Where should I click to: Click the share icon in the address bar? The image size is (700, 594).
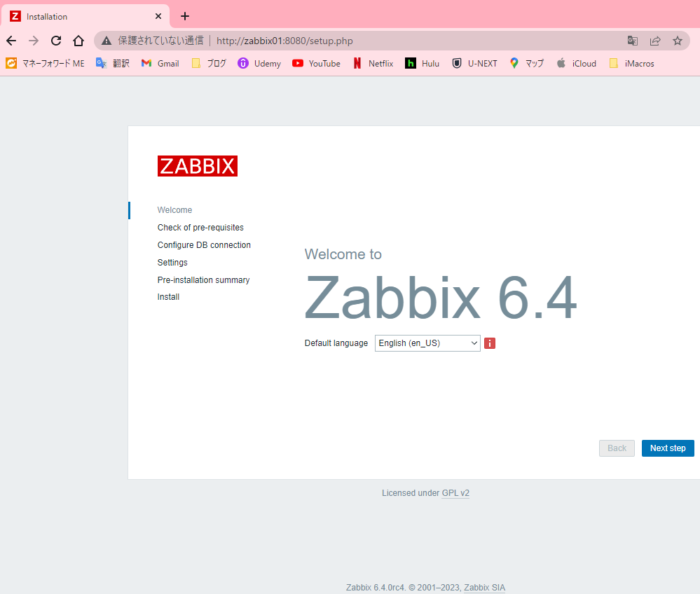pos(654,41)
